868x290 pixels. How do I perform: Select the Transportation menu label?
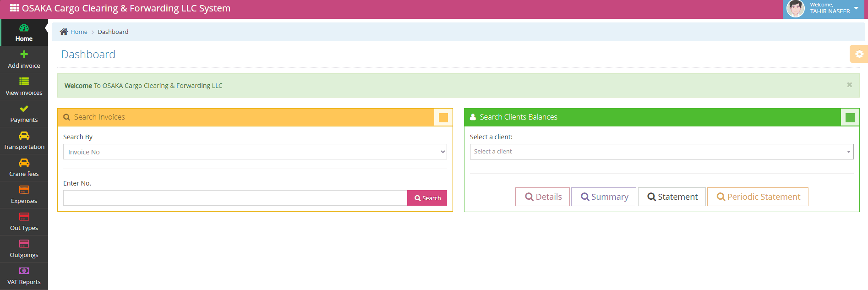click(24, 147)
